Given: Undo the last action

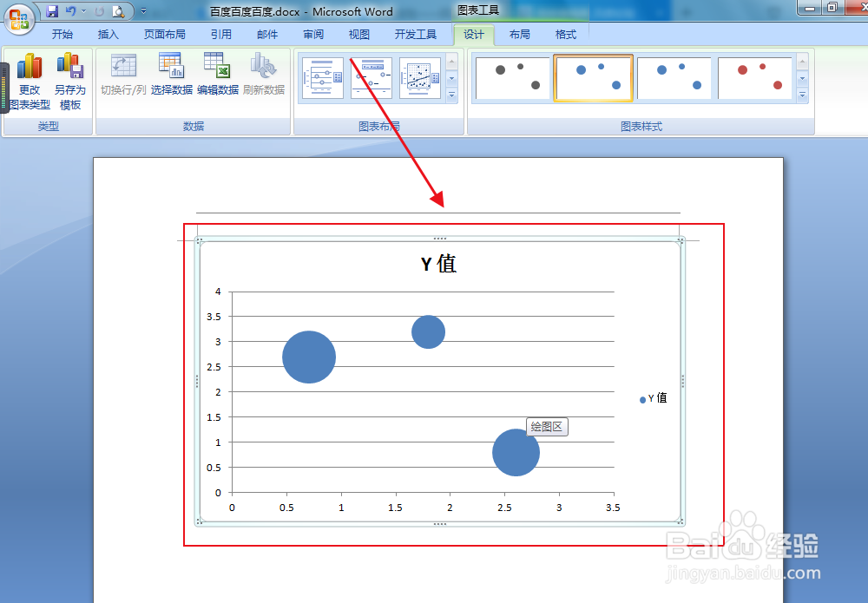Looking at the screenshot, I should [x=70, y=11].
